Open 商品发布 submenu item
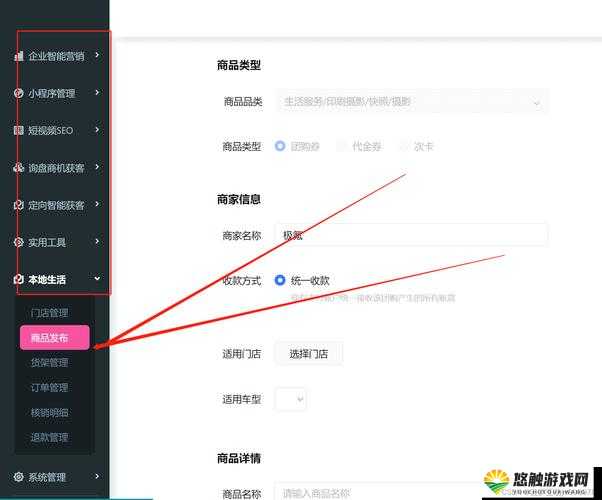Image resolution: width=602 pixels, height=500 pixels. (55, 338)
